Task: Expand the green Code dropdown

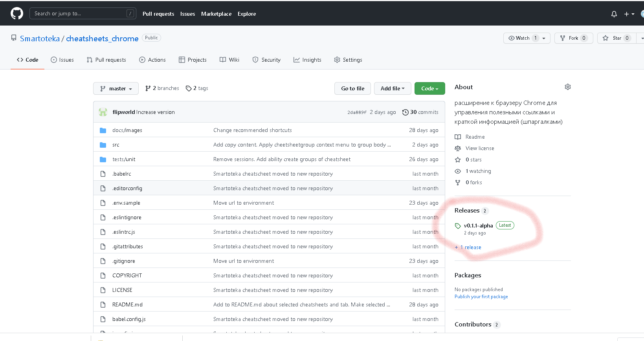Action: point(430,88)
